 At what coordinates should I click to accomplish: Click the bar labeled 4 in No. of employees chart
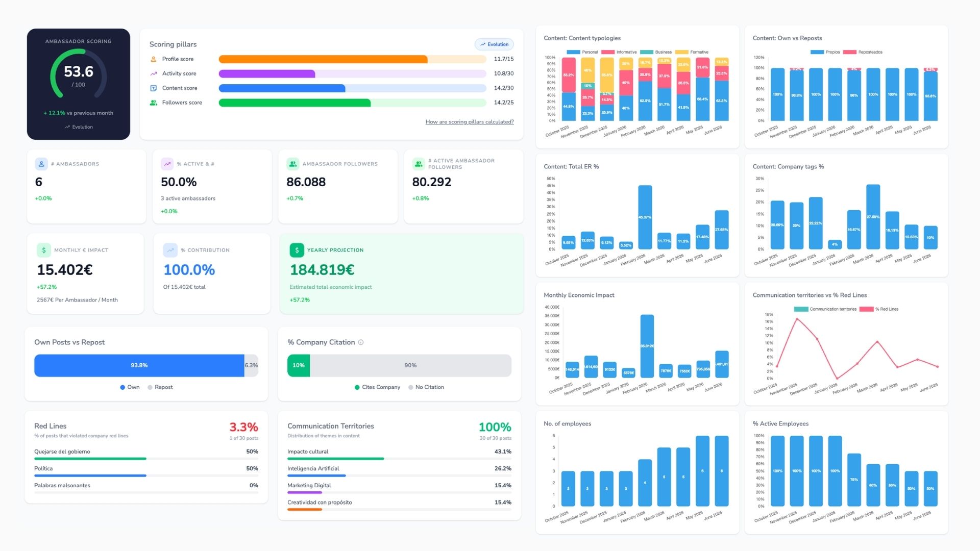[x=645, y=483]
